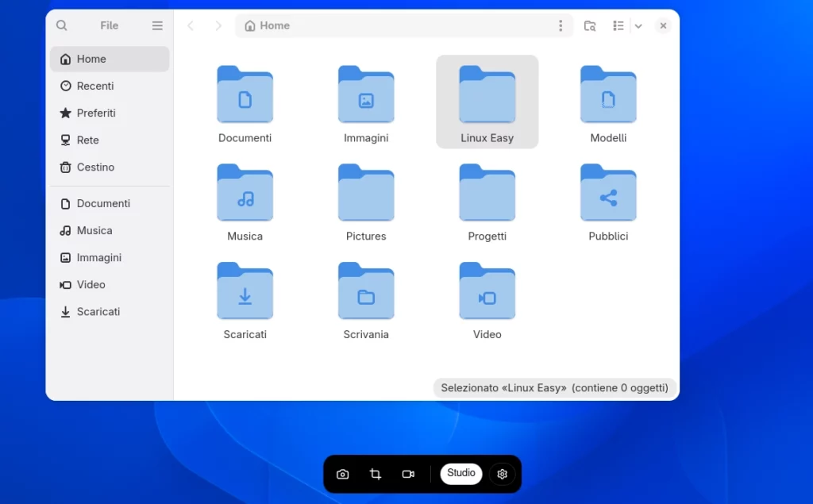Select the Video folder icon in grid
Screen dimensions: 813x504
pyautogui.click(x=487, y=290)
